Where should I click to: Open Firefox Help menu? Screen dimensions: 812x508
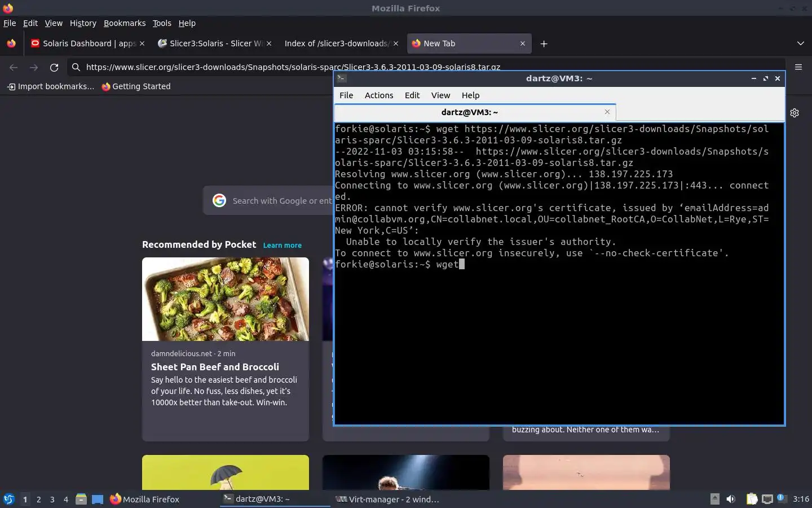coord(187,23)
